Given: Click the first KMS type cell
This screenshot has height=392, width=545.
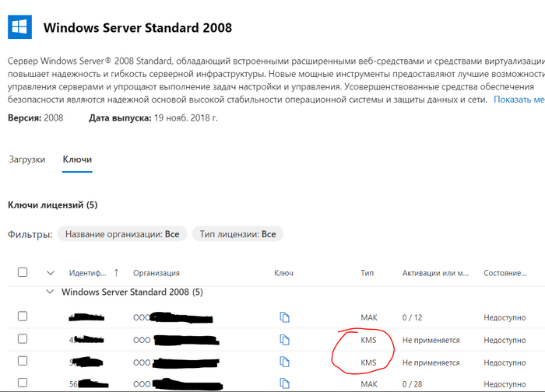Looking at the screenshot, I should 368,340.
